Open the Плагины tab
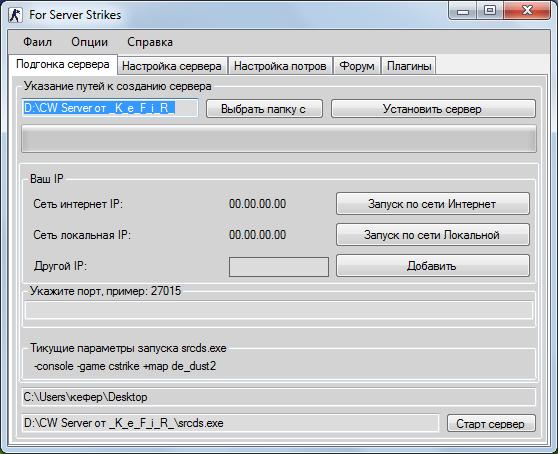The image size is (558, 454). [x=409, y=66]
